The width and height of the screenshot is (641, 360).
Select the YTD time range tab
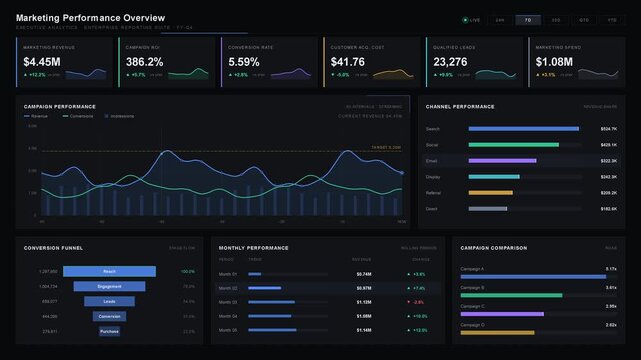[612, 20]
